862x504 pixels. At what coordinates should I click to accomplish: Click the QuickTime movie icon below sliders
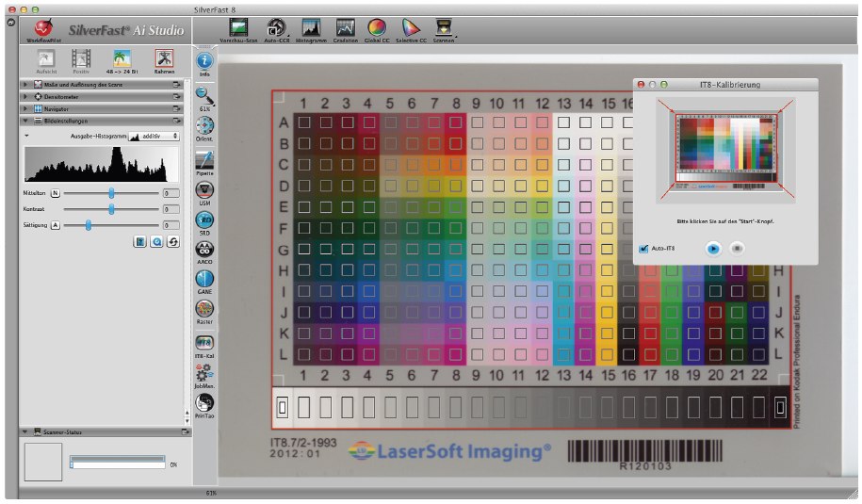pos(156,242)
